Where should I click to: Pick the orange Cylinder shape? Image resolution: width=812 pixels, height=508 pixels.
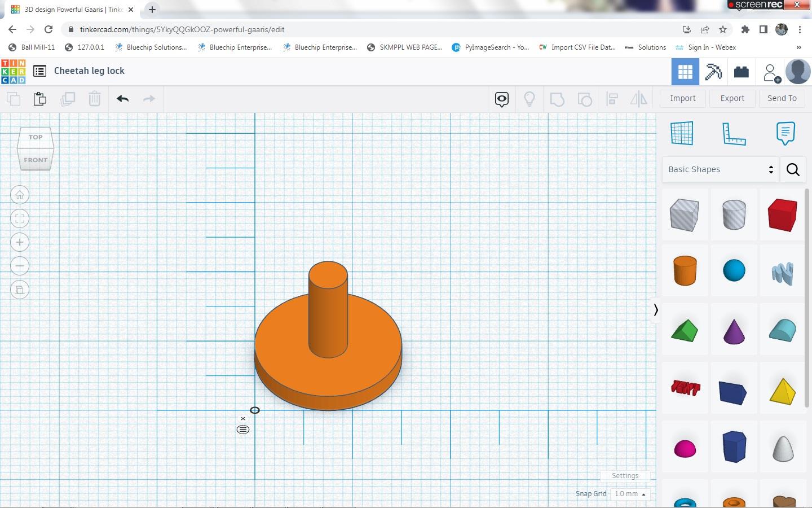click(685, 270)
